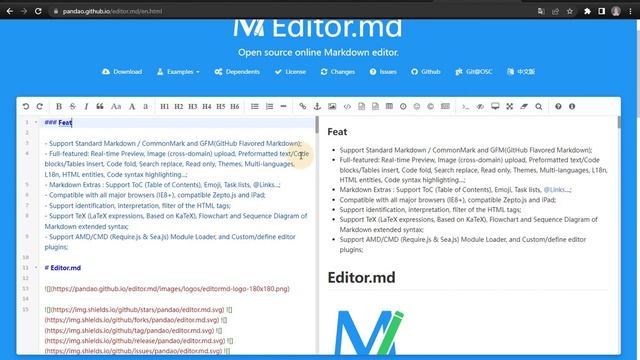Collapse fold arrow on line 11

(x=36, y=268)
